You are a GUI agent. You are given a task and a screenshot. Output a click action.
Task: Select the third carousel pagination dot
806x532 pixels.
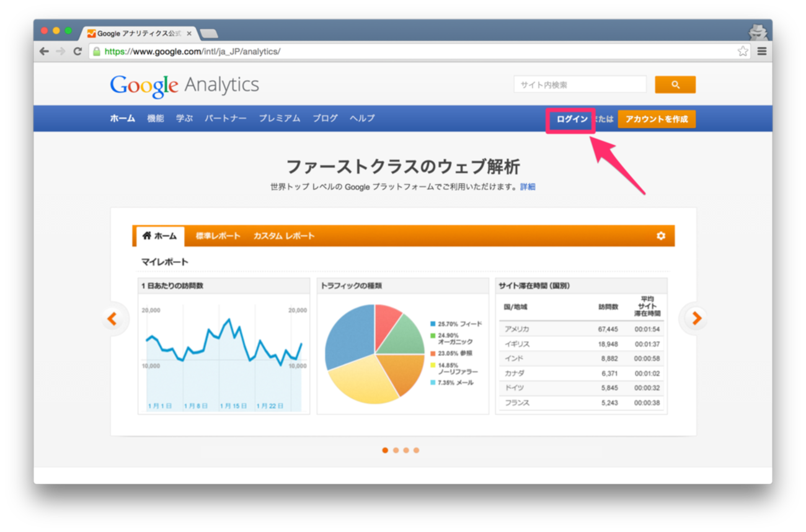tap(406, 450)
